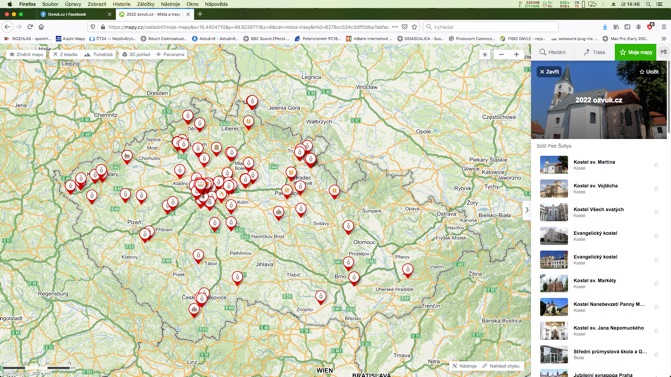Enable 3D pohled view
Image resolution: width=671 pixels, height=377 pixels.
(136, 54)
